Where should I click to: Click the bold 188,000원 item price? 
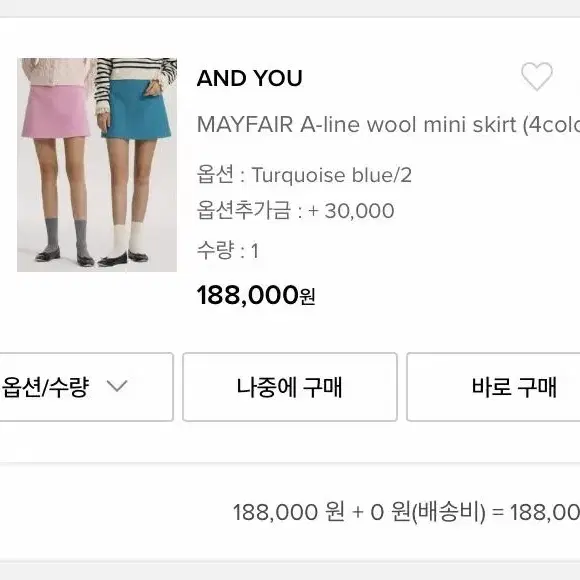point(256,295)
